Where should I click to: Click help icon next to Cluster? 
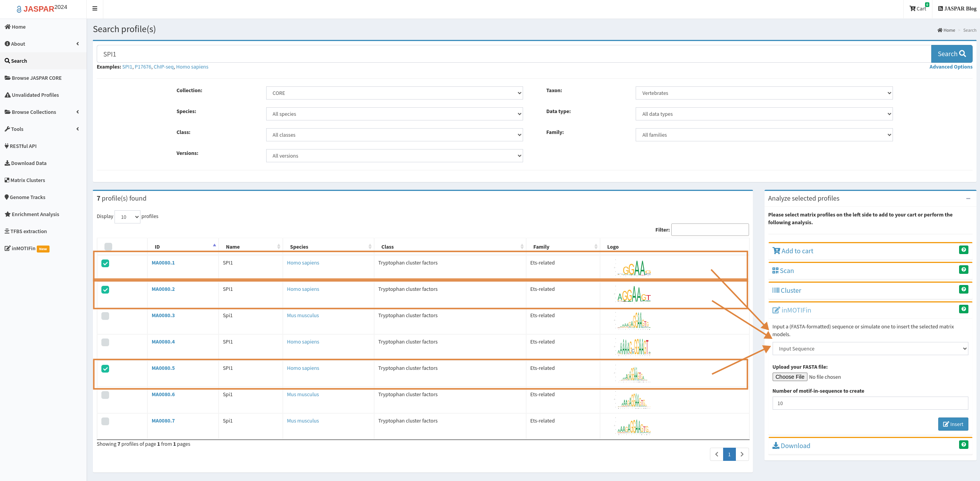click(x=963, y=289)
